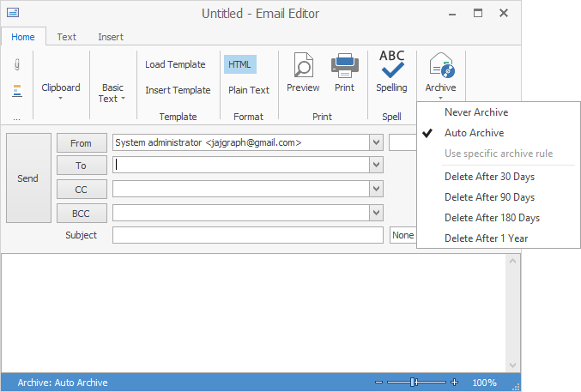Click the zoom in plus icon
The height and width of the screenshot is (392, 581).
(455, 383)
